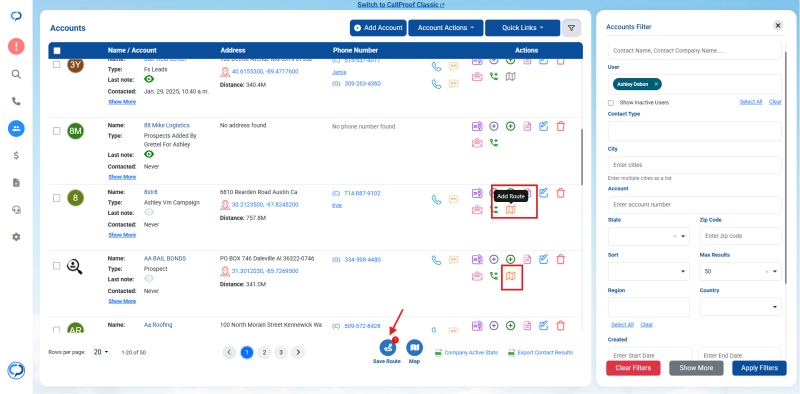Image resolution: width=800 pixels, height=394 pixels.
Task: Open the State dropdown in the filter
Action: coord(648,236)
